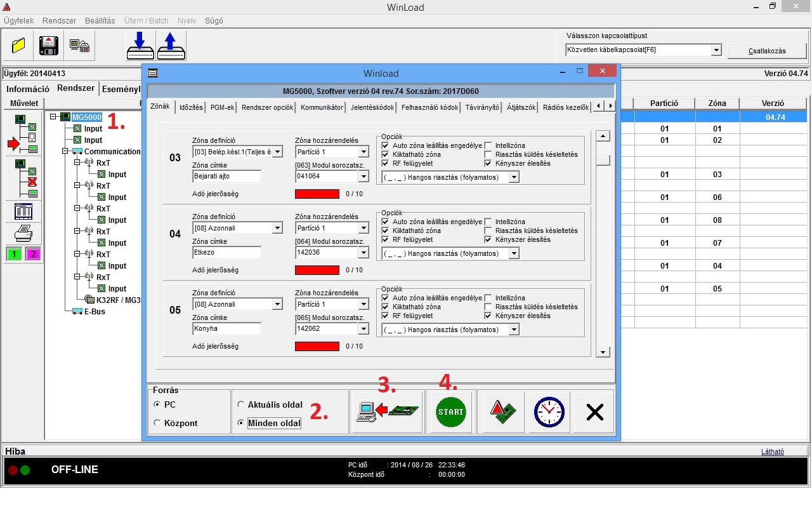Open zone 03 Zóna definíció dropdown

click(x=277, y=152)
